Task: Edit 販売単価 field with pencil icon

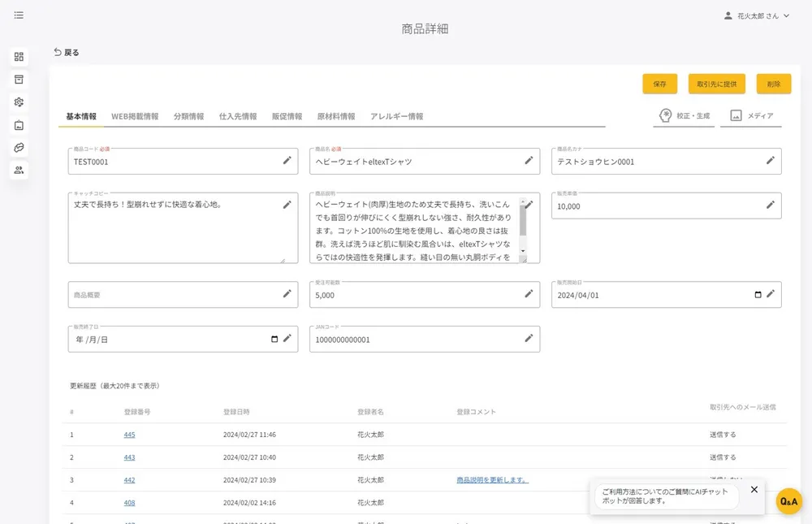Action: (x=771, y=205)
